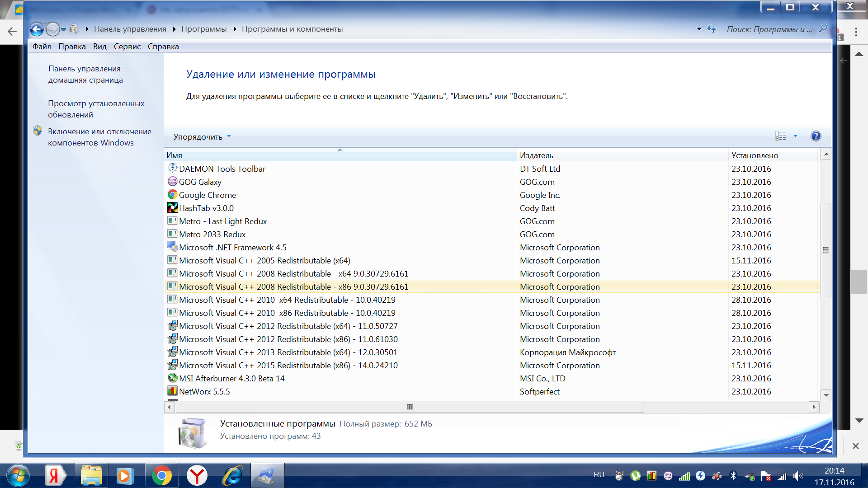Open Windows Explorer folder on taskbar
Screen dimensions: 868x488
[x=92, y=475]
